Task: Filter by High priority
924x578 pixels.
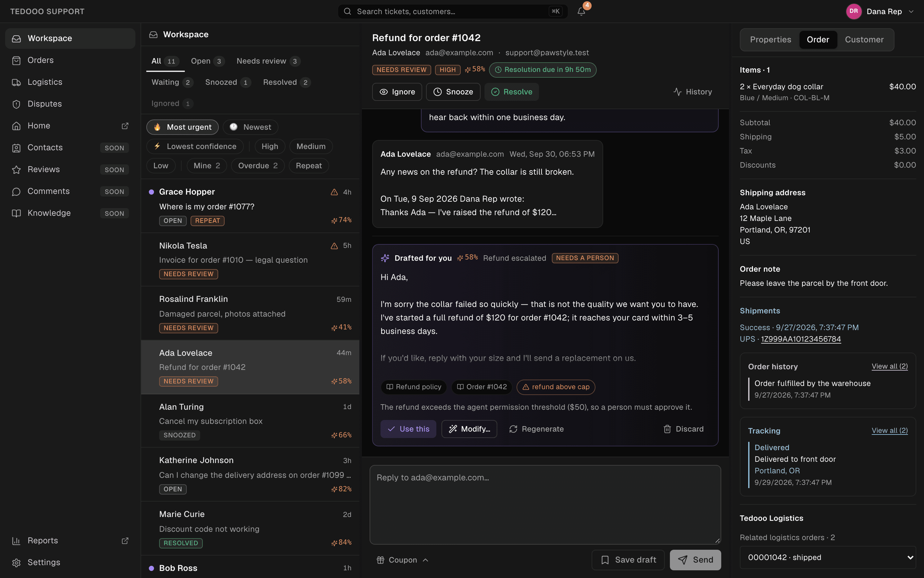Action: click(269, 146)
